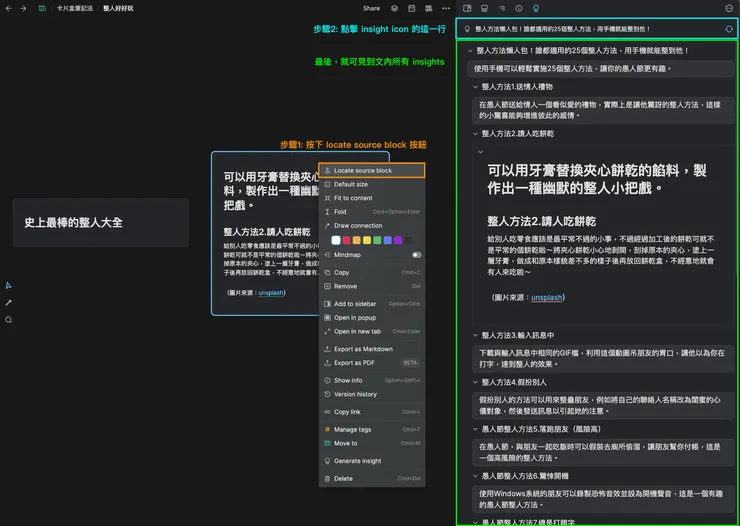Click the whiteboard map icon in breadcrumb
The width and height of the screenshot is (740, 526).
pos(42,8)
